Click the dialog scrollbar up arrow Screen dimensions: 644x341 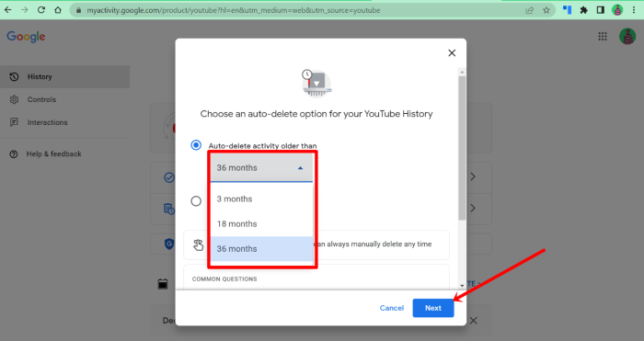(x=462, y=72)
